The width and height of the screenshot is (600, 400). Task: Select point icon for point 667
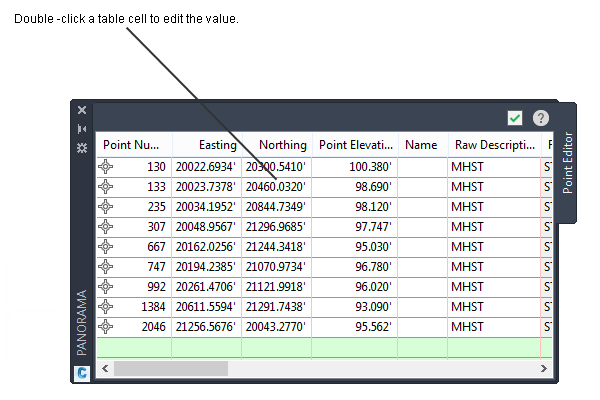(x=105, y=247)
